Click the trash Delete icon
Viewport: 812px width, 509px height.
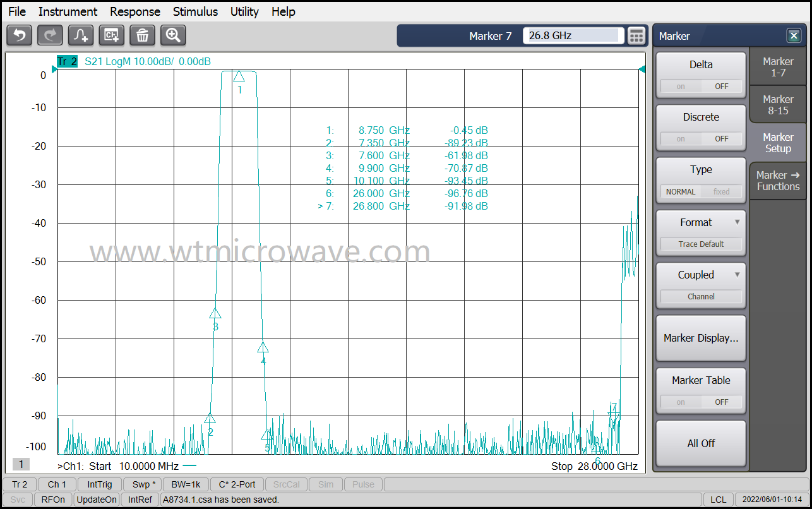pyautogui.click(x=143, y=35)
